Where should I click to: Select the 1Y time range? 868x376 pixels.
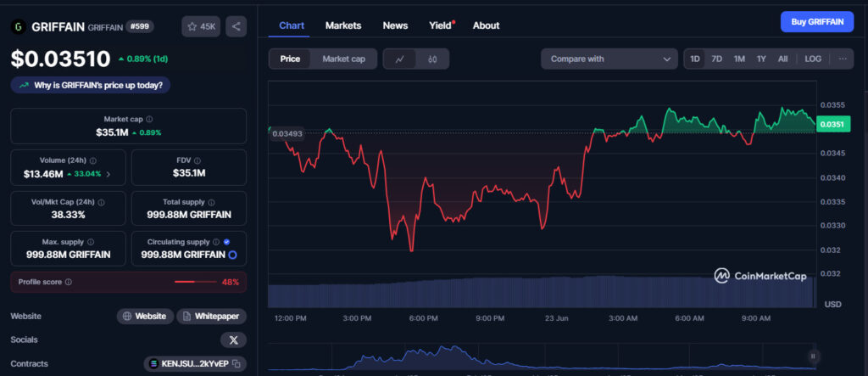coord(761,59)
